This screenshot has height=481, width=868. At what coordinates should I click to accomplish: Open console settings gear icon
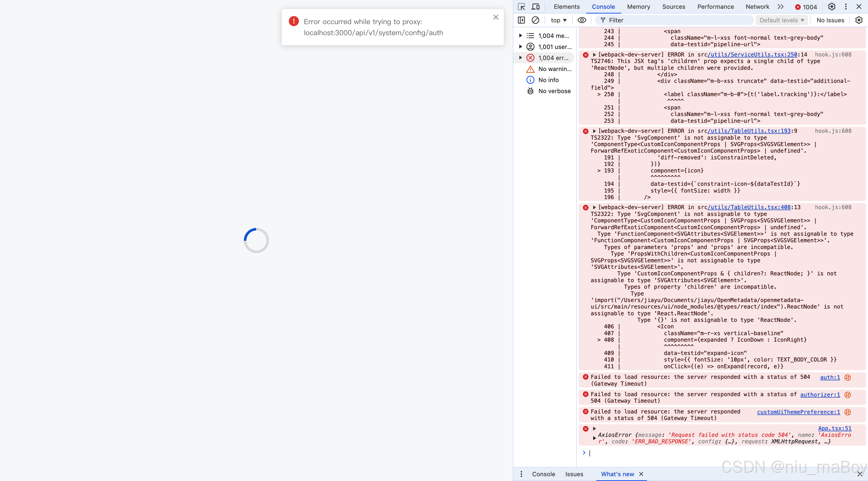(859, 20)
